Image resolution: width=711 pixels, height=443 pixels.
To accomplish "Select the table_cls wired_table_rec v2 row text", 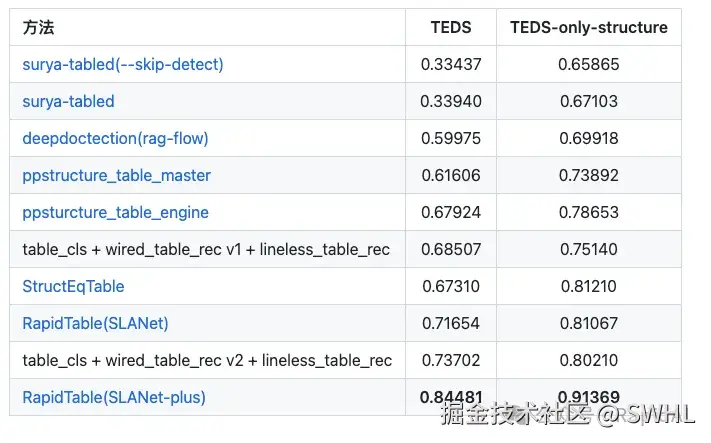I will pos(207,361).
